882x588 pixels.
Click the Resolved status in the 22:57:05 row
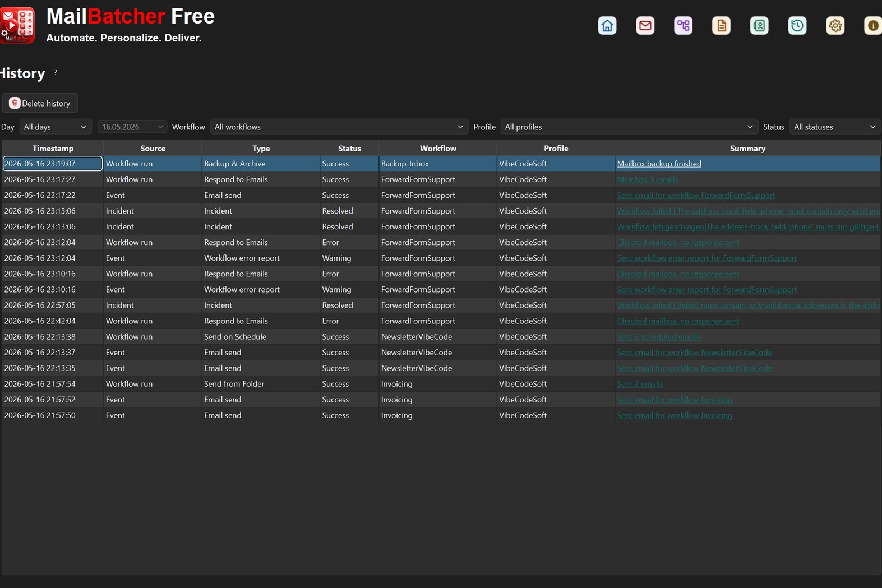coord(349,305)
